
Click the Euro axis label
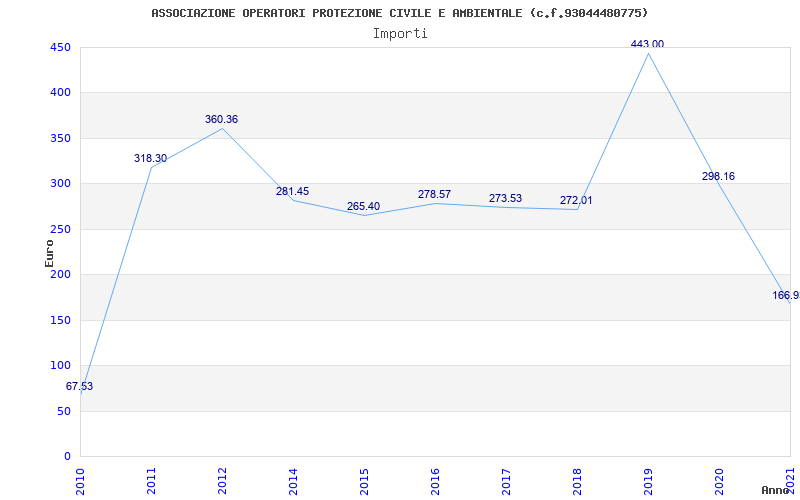point(49,253)
